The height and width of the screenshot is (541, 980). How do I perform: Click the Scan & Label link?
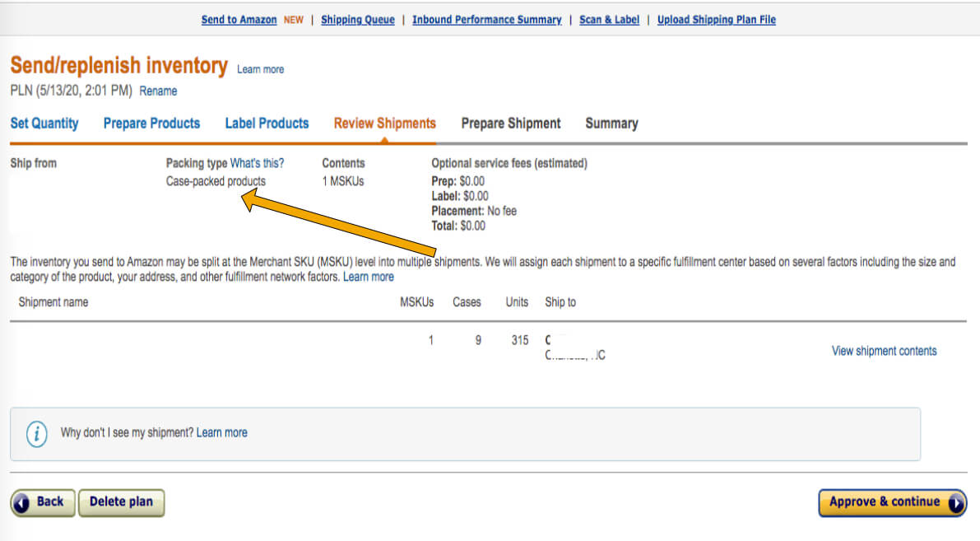pos(609,19)
